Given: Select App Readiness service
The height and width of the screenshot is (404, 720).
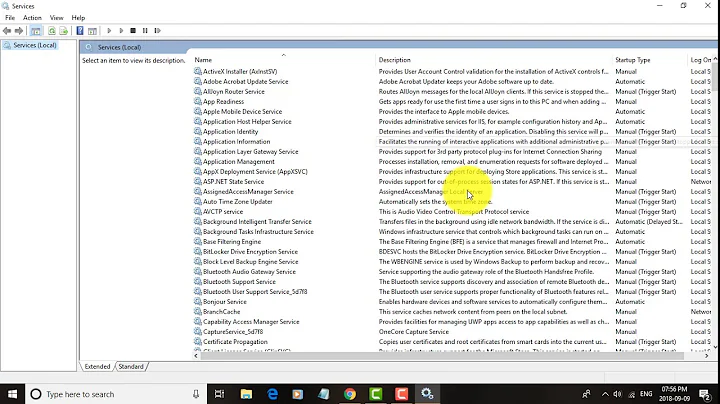Looking at the screenshot, I should pos(224,102).
